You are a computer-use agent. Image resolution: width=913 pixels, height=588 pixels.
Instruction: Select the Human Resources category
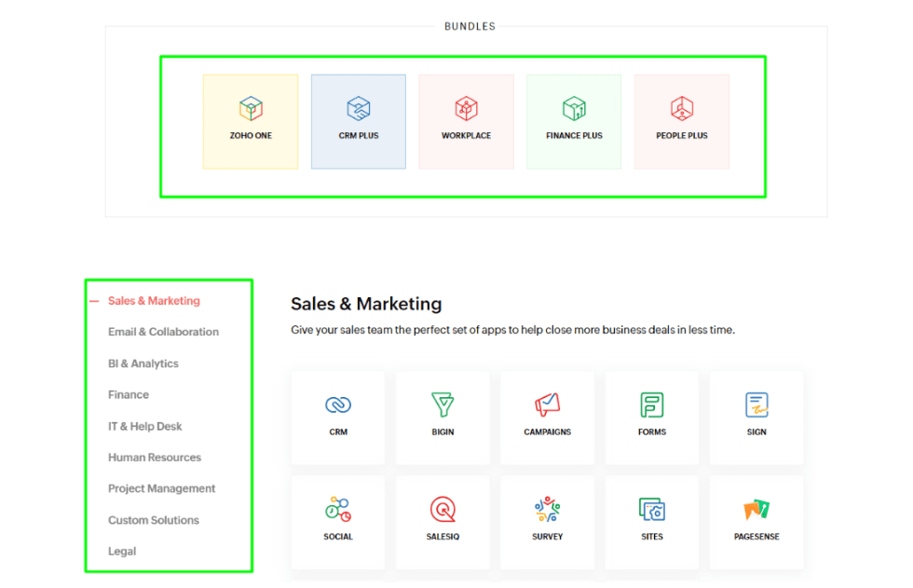(x=155, y=458)
